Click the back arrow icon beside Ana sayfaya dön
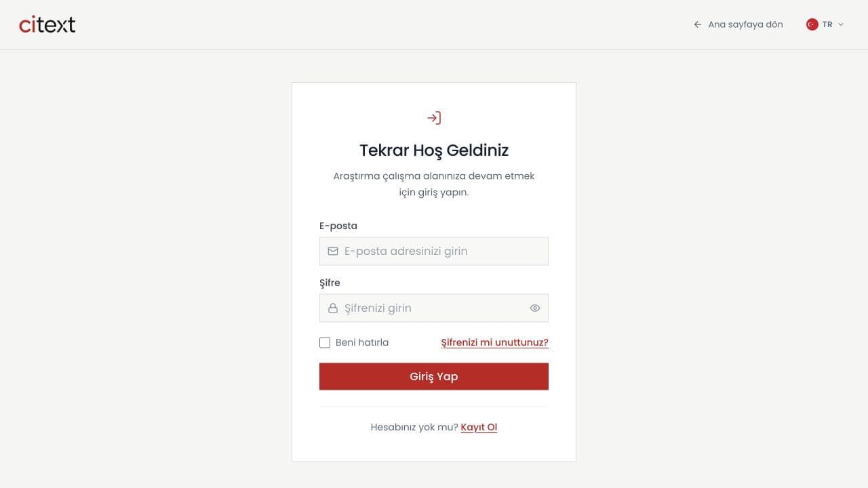 (x=697, y=24)
